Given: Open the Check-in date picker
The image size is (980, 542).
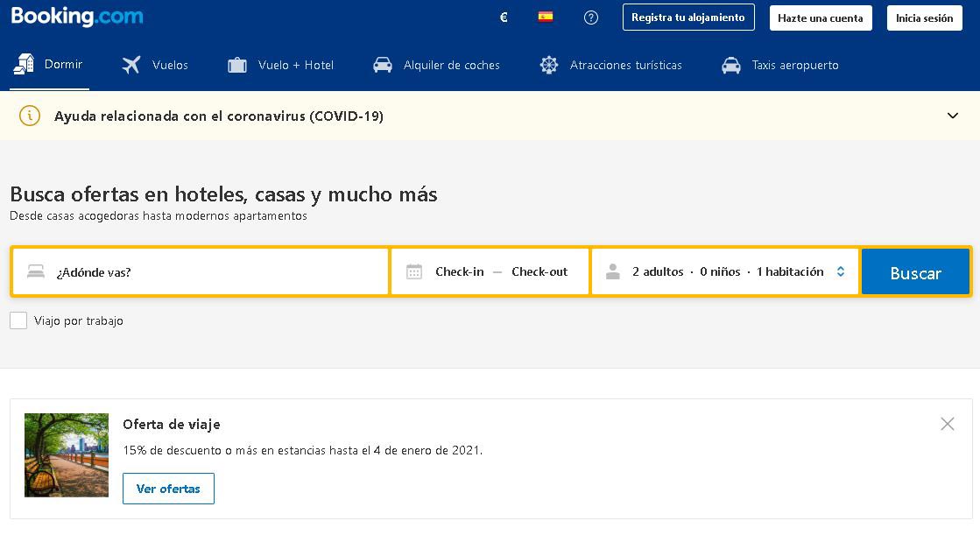Looking at the screenshot, I should tap(459, 271).
